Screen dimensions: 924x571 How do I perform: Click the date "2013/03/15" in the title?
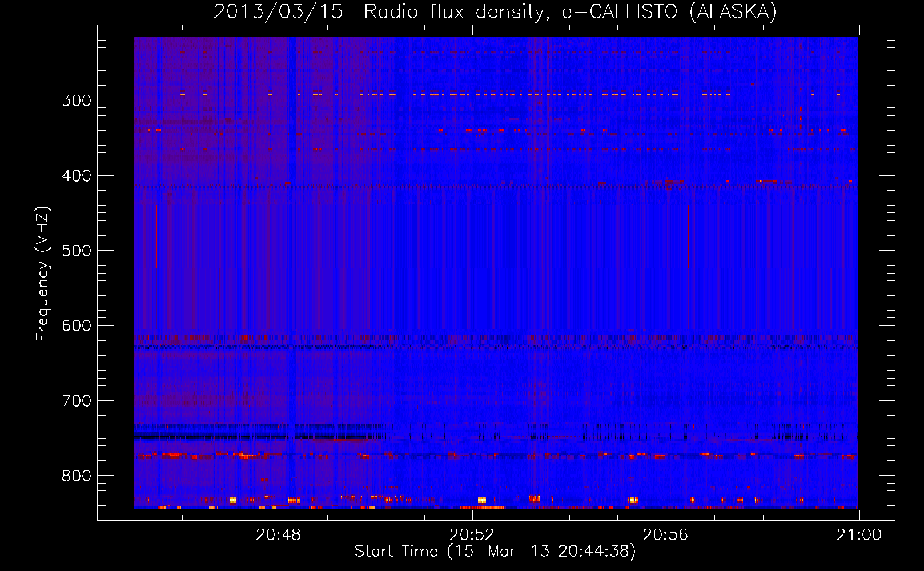click(278, 11)
